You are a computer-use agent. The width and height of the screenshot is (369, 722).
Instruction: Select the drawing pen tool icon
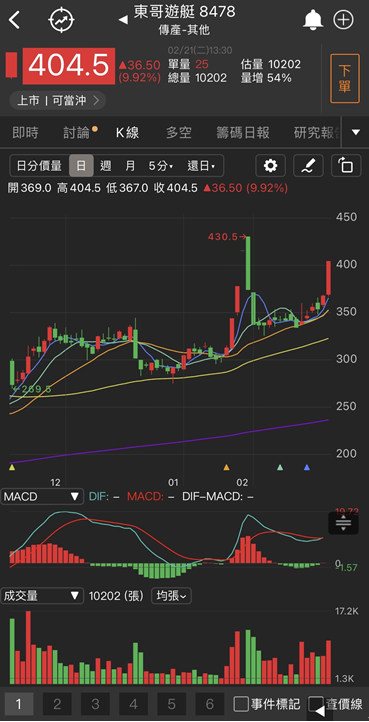[x=308, y=165]
